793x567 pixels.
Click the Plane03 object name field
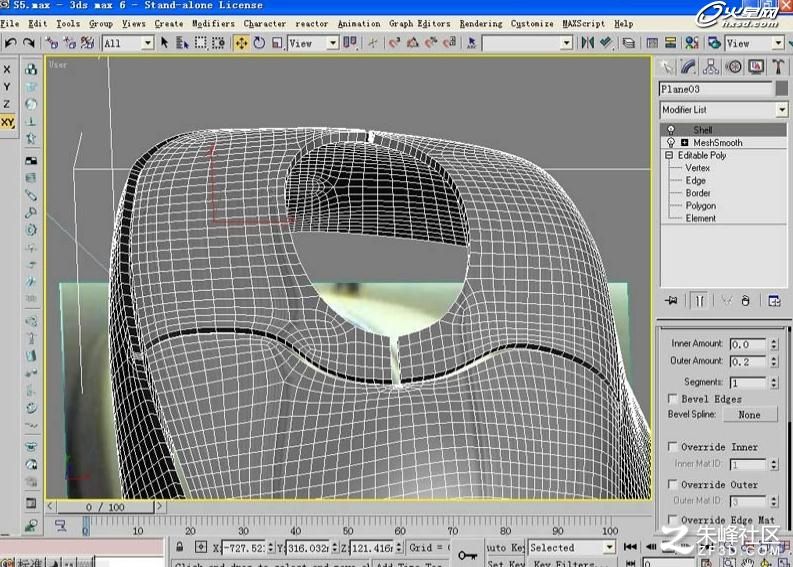coord(716,89)
